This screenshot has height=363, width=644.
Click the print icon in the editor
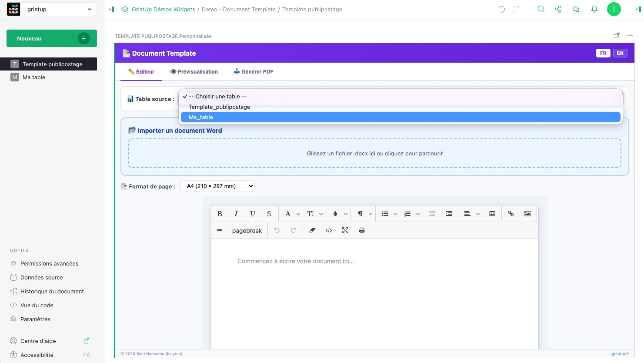(x=362, y=231)
